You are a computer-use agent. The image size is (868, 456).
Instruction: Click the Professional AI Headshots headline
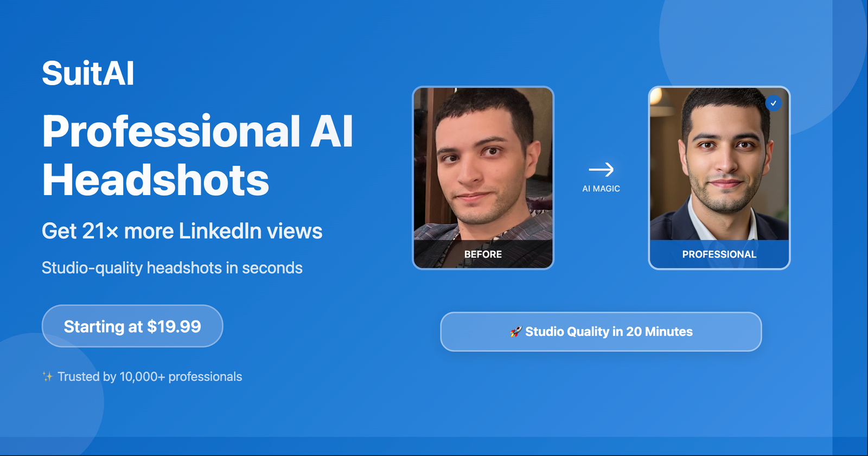(197, 155)
